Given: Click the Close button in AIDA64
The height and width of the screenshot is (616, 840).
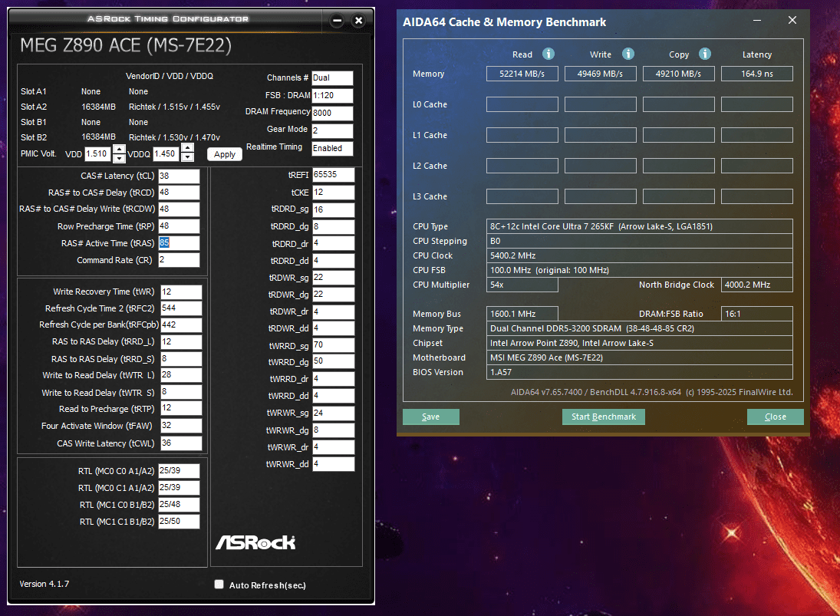Looking at the screenshot, I should (x=776, y=417).
